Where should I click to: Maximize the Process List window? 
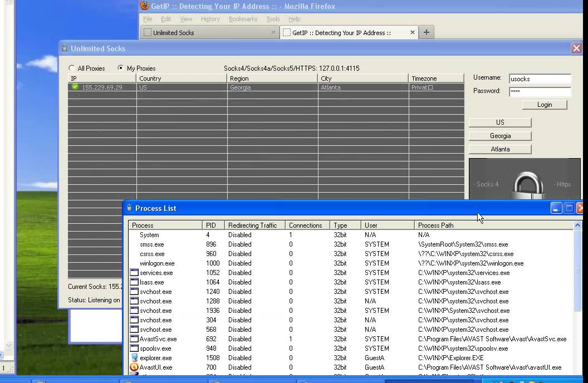[569, 208]
